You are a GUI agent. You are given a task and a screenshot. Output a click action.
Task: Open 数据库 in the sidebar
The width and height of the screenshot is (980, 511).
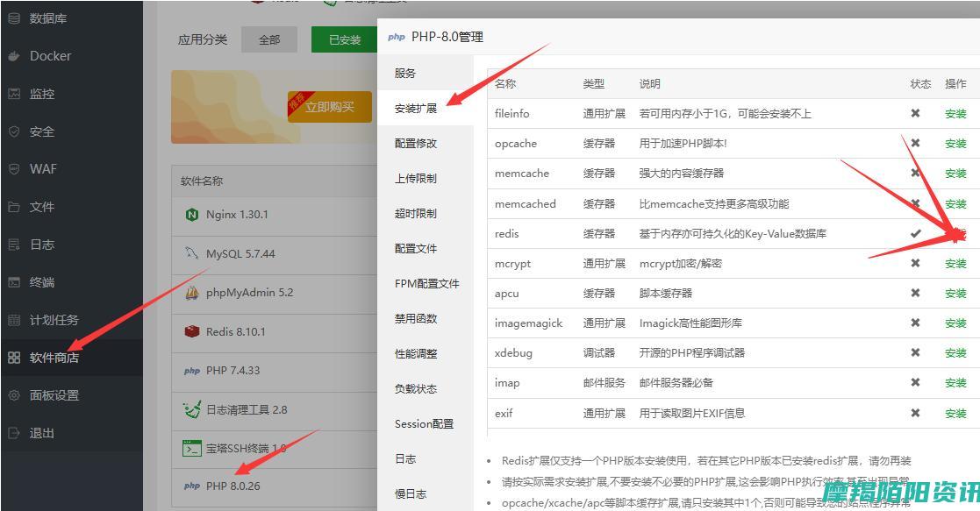tap(48, 18)
